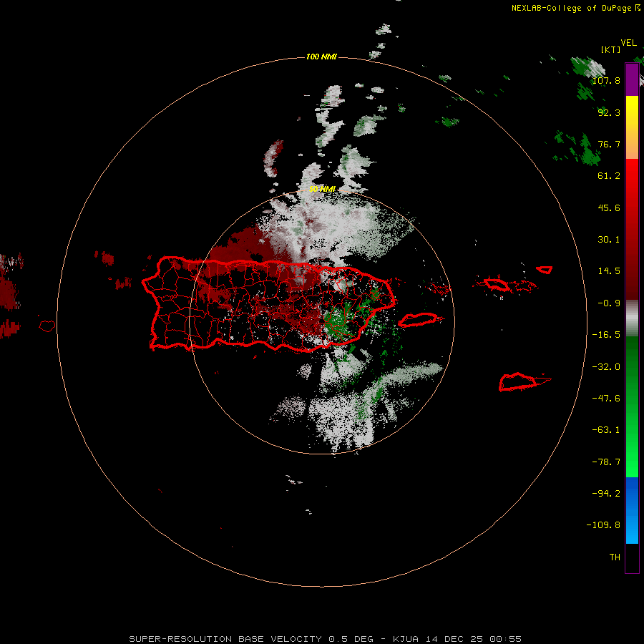Click the 100 NMI range ring label

pos(321,57)
